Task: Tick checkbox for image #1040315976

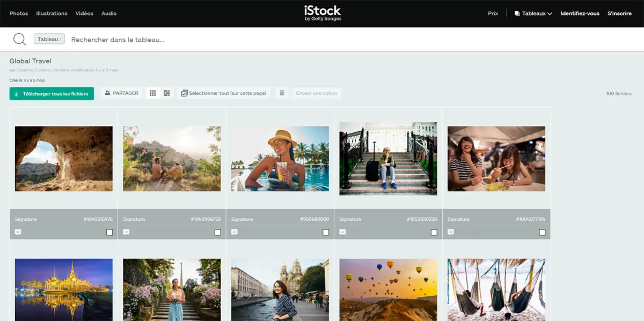Action: tap(109, 232)
